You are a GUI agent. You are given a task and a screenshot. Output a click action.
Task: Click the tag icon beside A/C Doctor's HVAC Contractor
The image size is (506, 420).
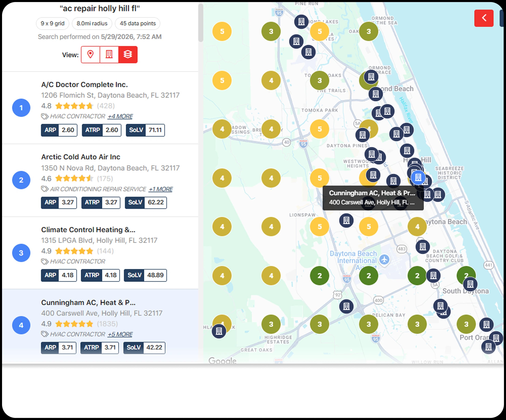pos(45,116)
